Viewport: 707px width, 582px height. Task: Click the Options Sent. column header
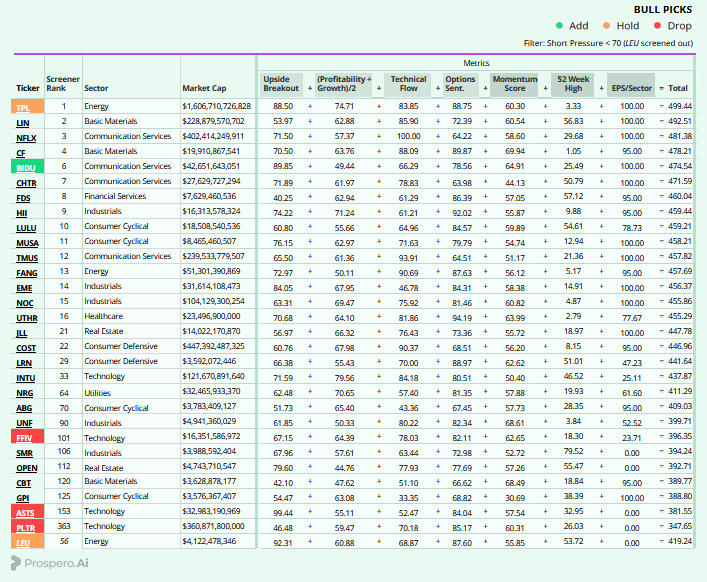pyautogui.click(x=460, y=84)
